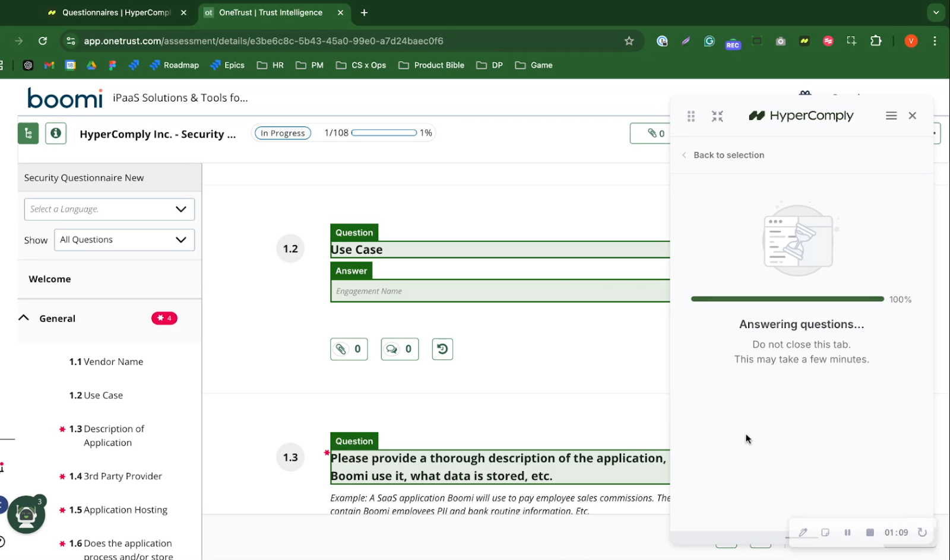Open the Product Bible bookmarks folder
The height and width of the screenshot is (560, 950).
pyautogui.click(x=431, y=65)
